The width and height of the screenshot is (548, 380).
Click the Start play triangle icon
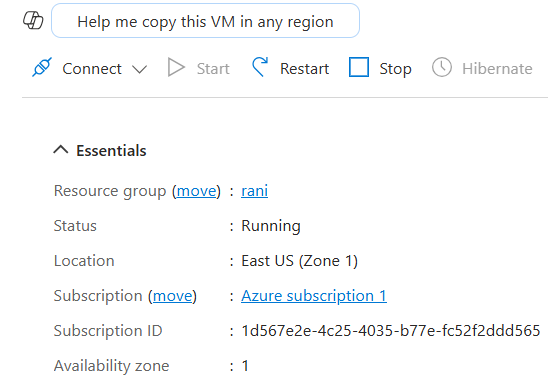pos(176,67)
